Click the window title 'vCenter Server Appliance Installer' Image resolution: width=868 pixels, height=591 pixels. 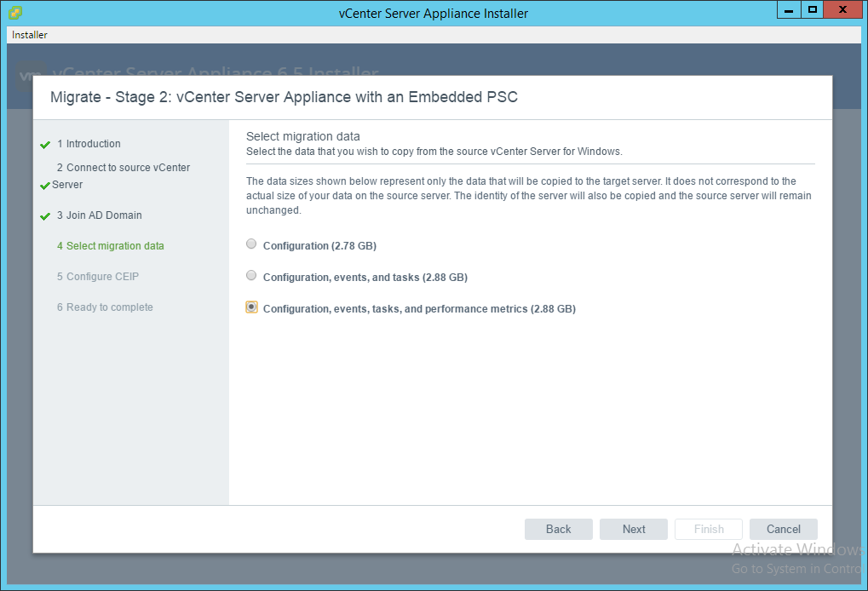434,14
